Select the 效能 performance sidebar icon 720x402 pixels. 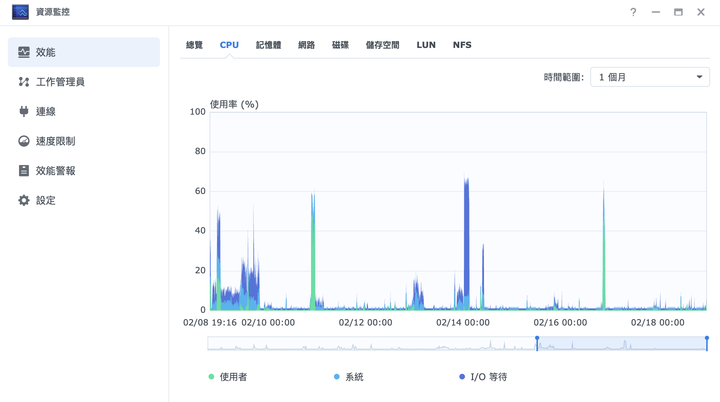(x=24, y=52)
